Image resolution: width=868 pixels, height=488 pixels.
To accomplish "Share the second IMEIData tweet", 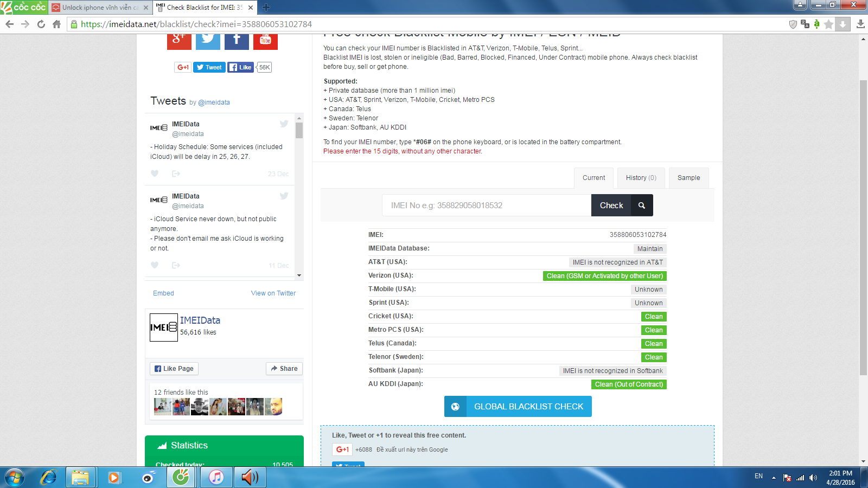I will click(176, 265).
